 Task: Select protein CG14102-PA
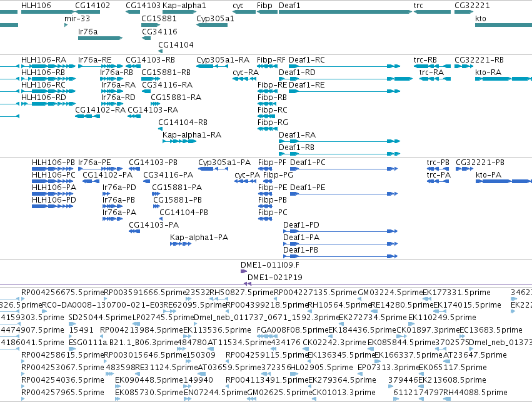click(91, 181)
